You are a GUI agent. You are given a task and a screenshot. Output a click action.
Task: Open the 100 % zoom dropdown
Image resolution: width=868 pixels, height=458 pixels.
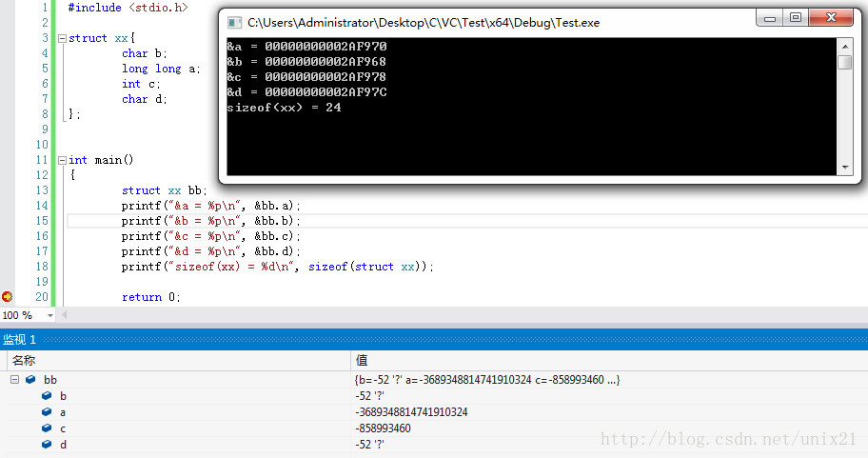coord(49,315)
